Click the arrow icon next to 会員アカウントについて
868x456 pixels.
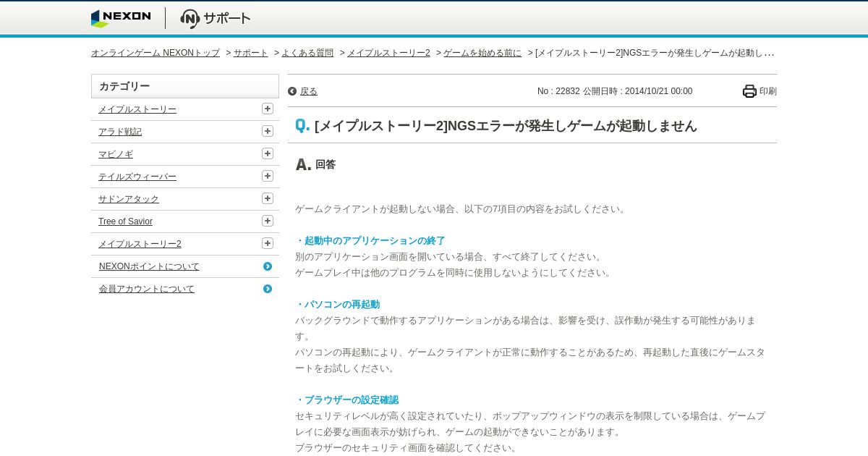[x=268, y=289]
